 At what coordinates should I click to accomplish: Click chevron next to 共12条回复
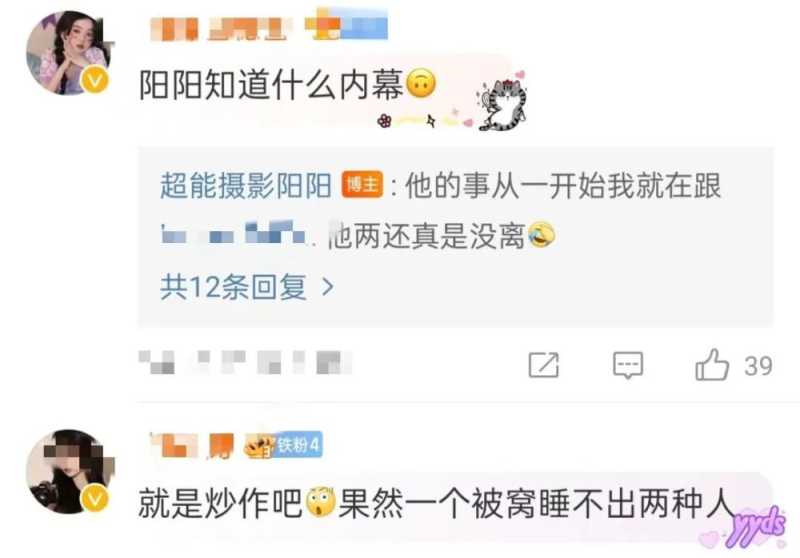click(x=328, y=287)
